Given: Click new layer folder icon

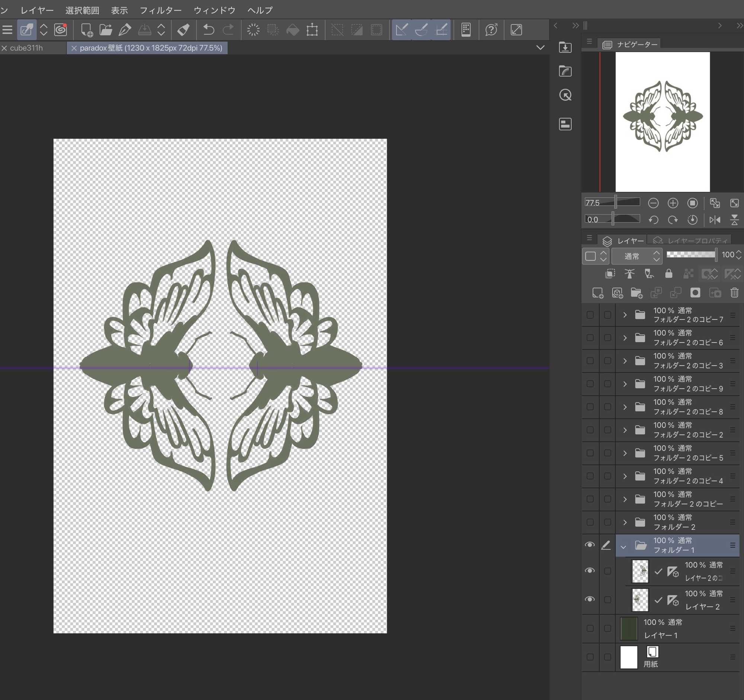Looking at the screenshot, I should (x=636, y=293).
